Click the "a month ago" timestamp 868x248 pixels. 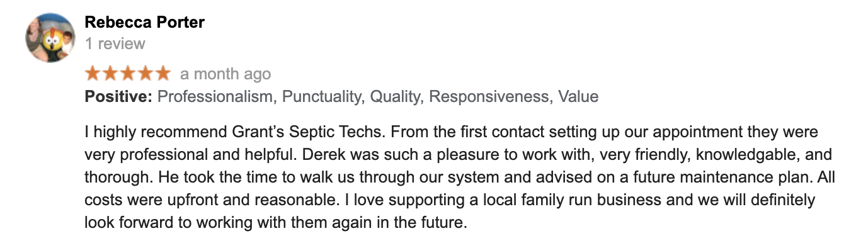click(x=226, y=74)
